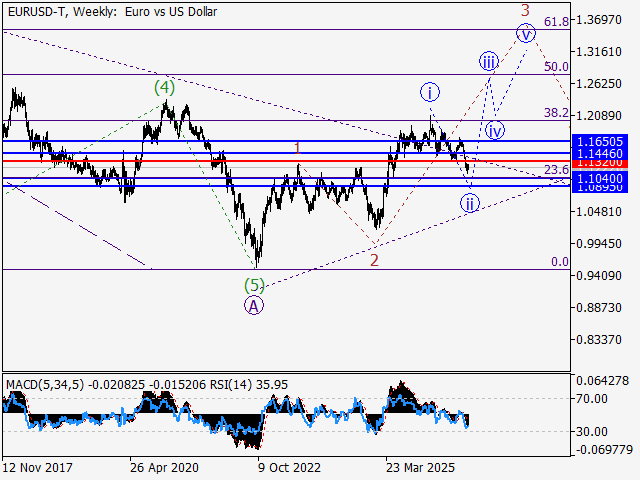Click the -0.069779 indicator scale value
Viewport: 640px width, 480px height.
tap(604, 450)
